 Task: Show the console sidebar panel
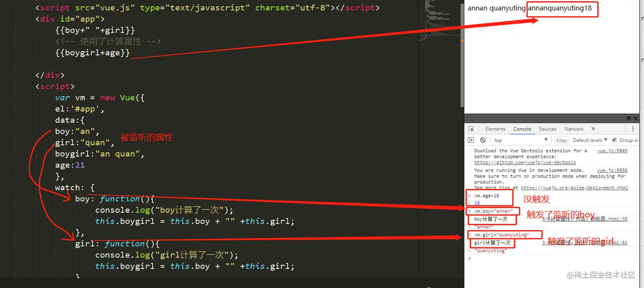(x=471, y=140)
